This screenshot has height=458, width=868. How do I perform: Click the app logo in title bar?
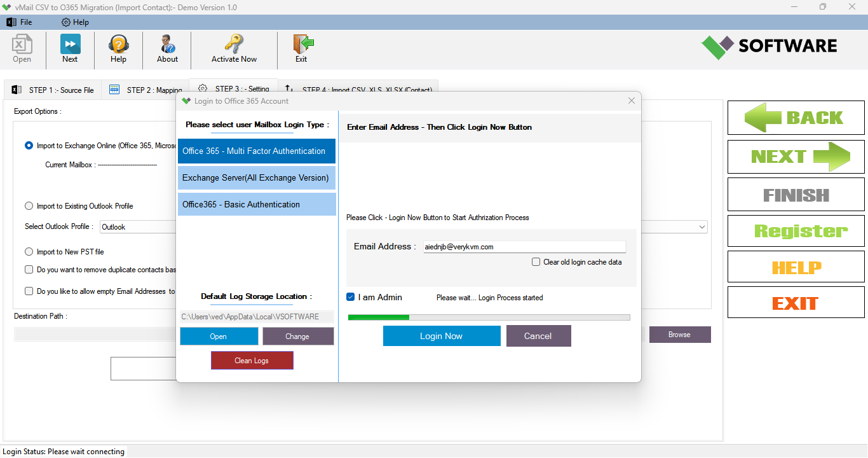(7, 7)
